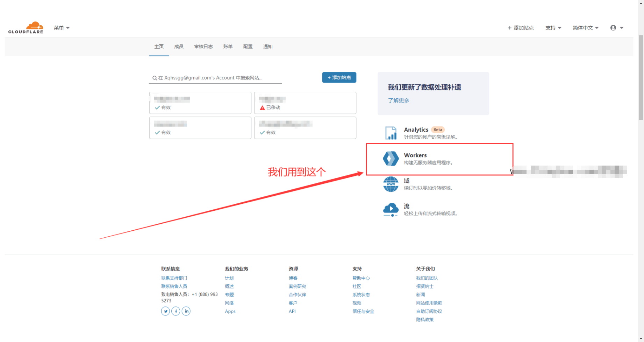
Task: Open 概述 footer link
Action: coord(229,286)
